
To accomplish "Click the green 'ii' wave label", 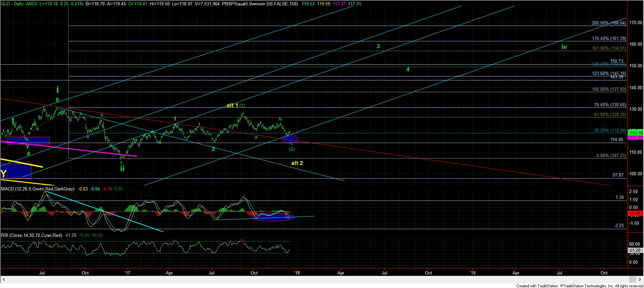I will click(122, 169).
